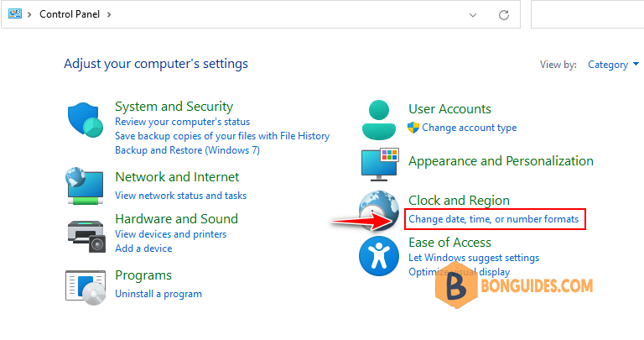Open View network status and tasks

tap(181, 196)
